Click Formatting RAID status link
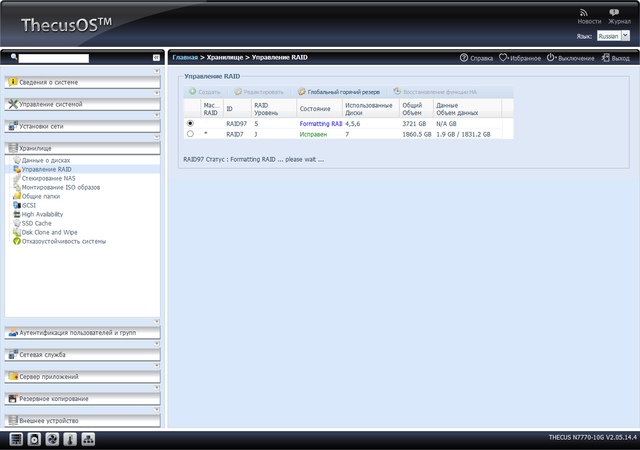 (x=321, y=123)
